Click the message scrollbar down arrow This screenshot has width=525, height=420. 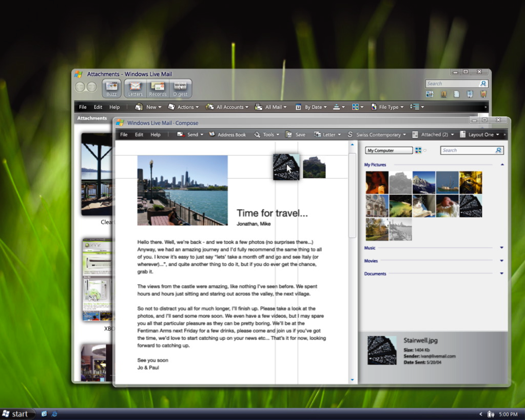pos(352,380)
